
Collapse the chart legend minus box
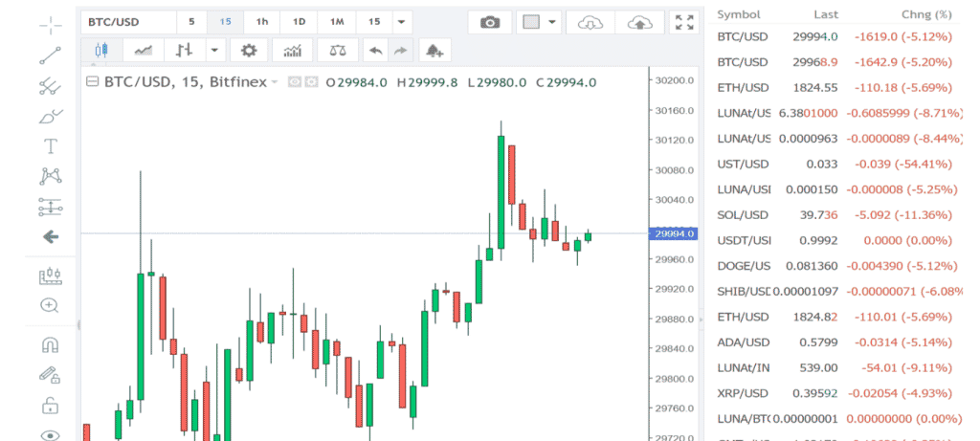93,82
